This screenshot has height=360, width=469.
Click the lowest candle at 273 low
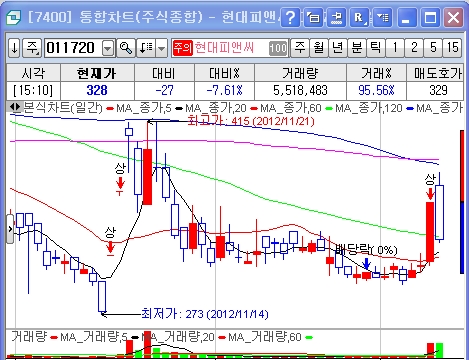pos(102,297)
